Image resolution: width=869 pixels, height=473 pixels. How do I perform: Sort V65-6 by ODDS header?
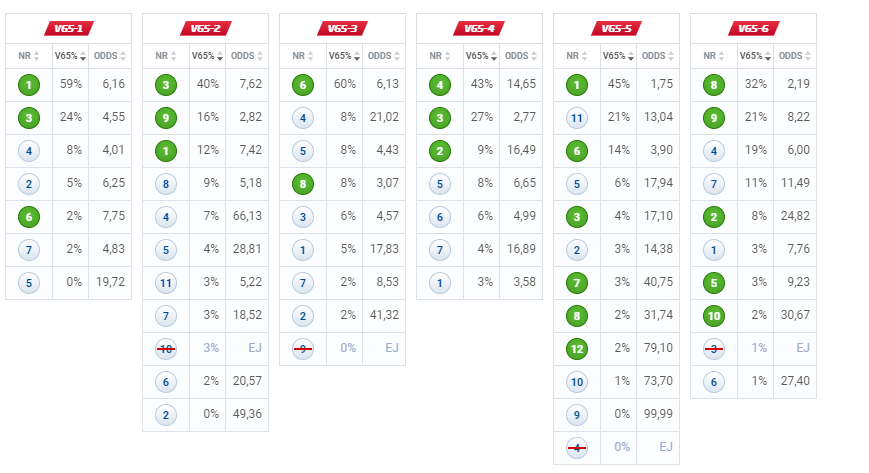pyautogui.click(x=795, y=56)
